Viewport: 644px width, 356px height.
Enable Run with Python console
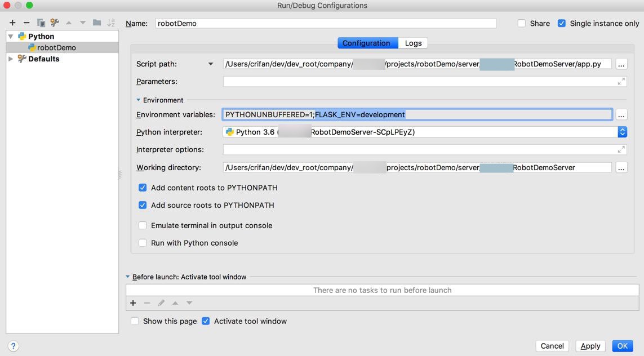143,243
